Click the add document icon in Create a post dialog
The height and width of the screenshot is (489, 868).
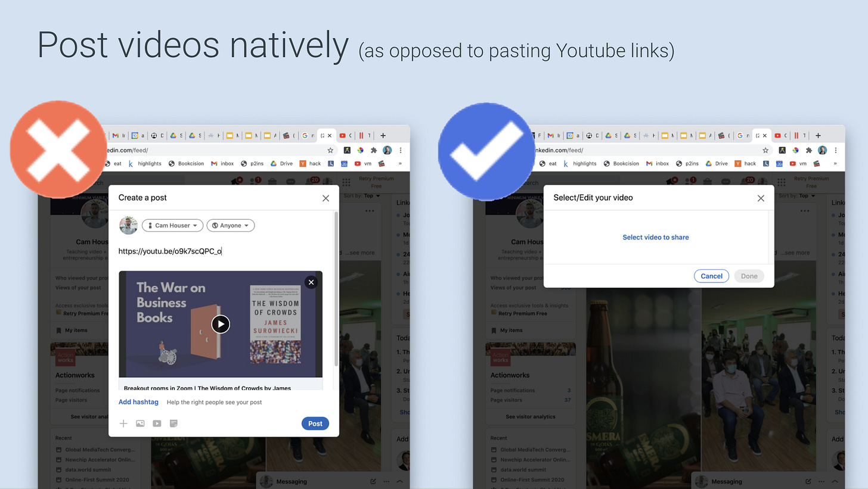(x=173, y=423)
